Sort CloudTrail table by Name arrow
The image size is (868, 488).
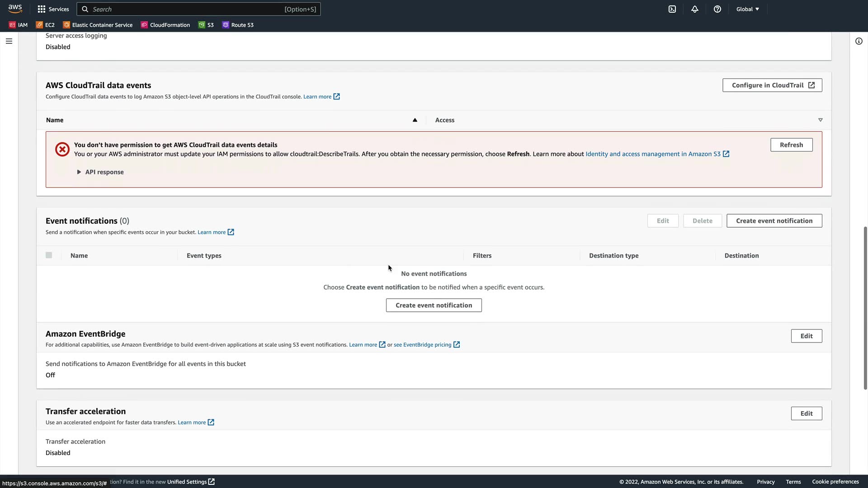(x=415, y=120)
